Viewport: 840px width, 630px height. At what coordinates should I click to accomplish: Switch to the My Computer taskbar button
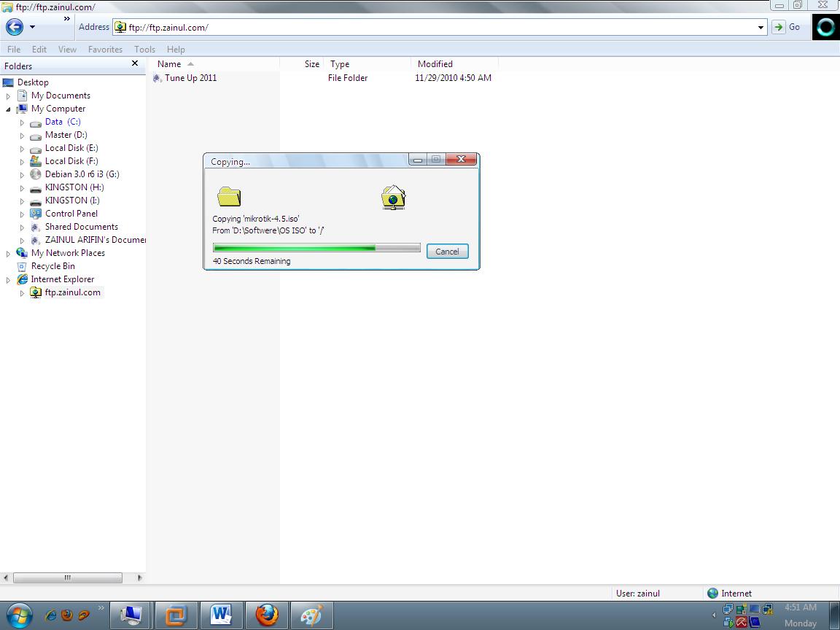131,615
